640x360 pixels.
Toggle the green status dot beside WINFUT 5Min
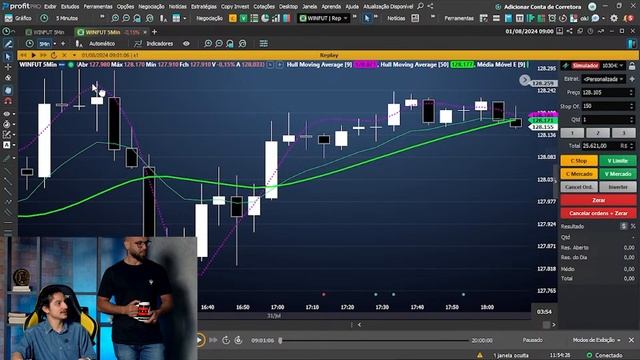tap(71, 64)
